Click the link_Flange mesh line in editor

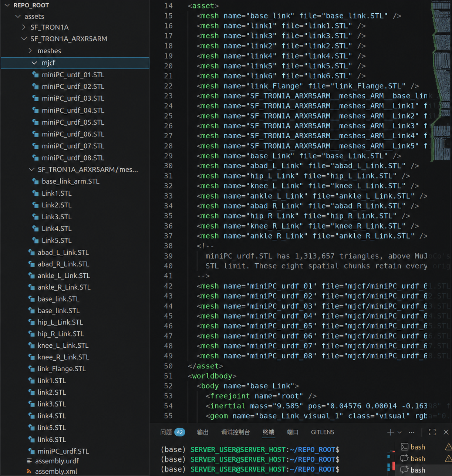pos(308,86)
